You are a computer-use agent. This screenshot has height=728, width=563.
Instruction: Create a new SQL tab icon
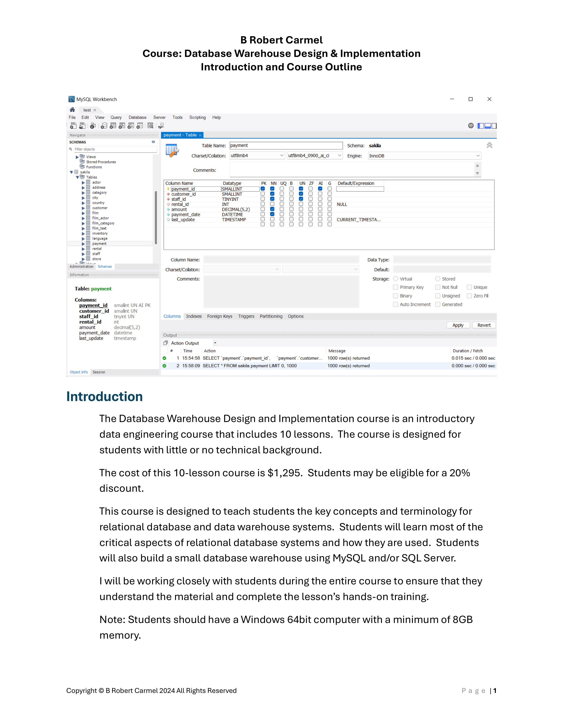click(73, 126)
